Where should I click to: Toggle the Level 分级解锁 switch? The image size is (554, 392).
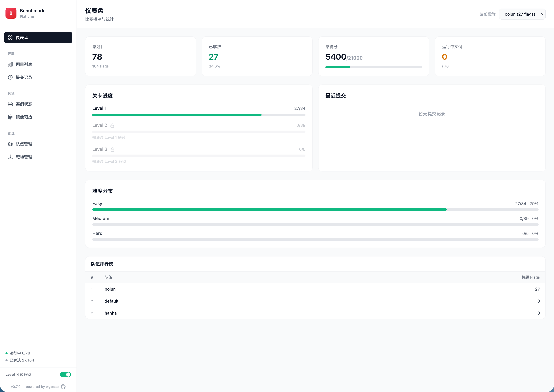(x=66, y=374)
